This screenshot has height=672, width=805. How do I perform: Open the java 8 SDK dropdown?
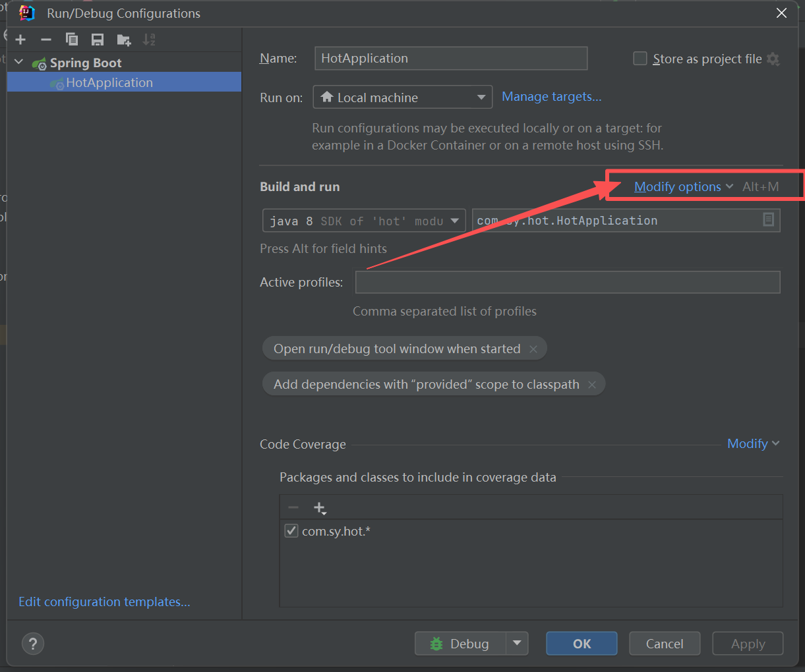[364, 221]
